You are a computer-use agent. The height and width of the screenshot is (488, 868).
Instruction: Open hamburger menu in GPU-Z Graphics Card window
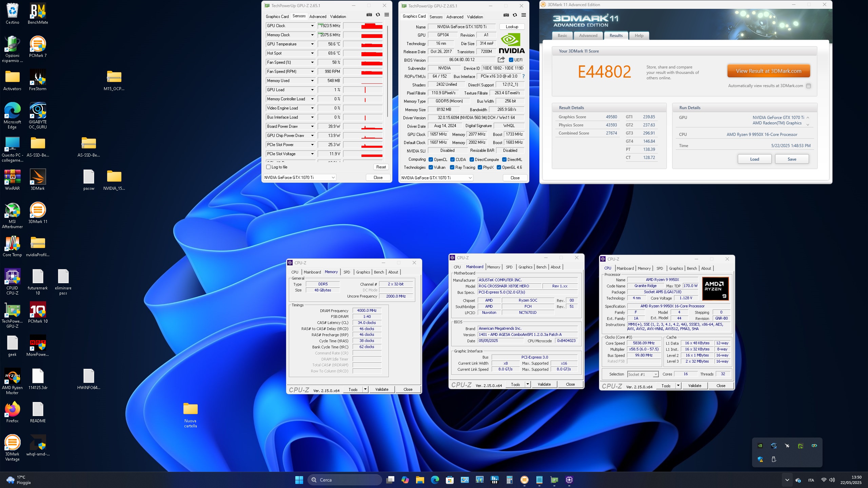[524, 15]
